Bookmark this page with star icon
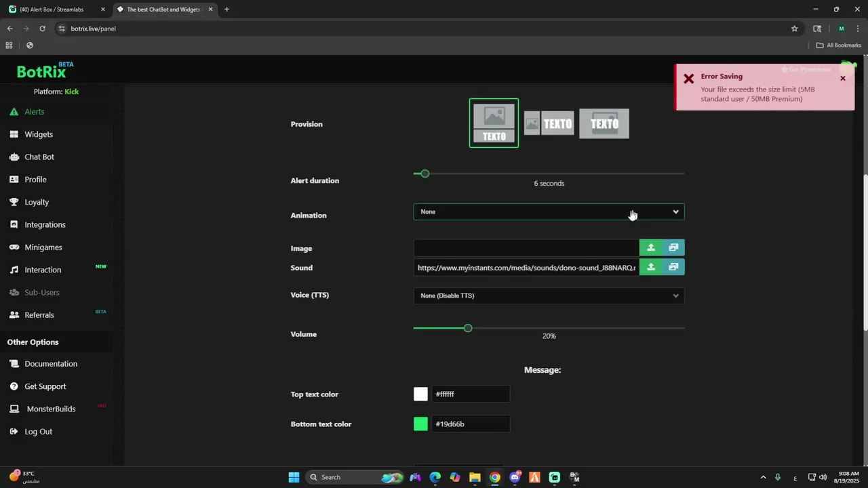Image resolution: width=868 pixels, height=488 pixels. (794, 28)
